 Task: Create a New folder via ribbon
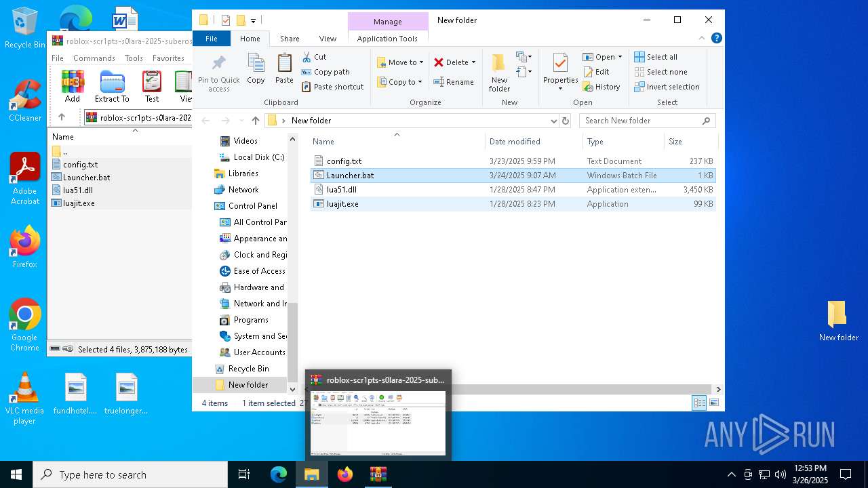point(499,73)
